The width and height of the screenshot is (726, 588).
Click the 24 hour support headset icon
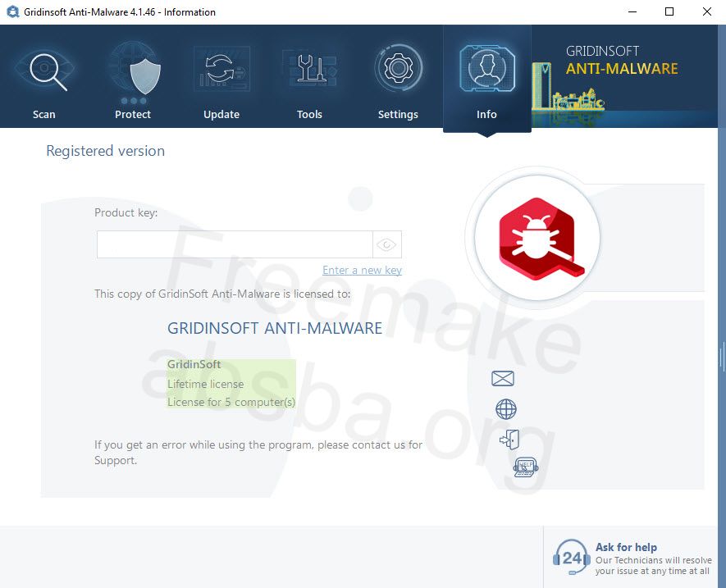pyautogui.click(x=571, y=558)
